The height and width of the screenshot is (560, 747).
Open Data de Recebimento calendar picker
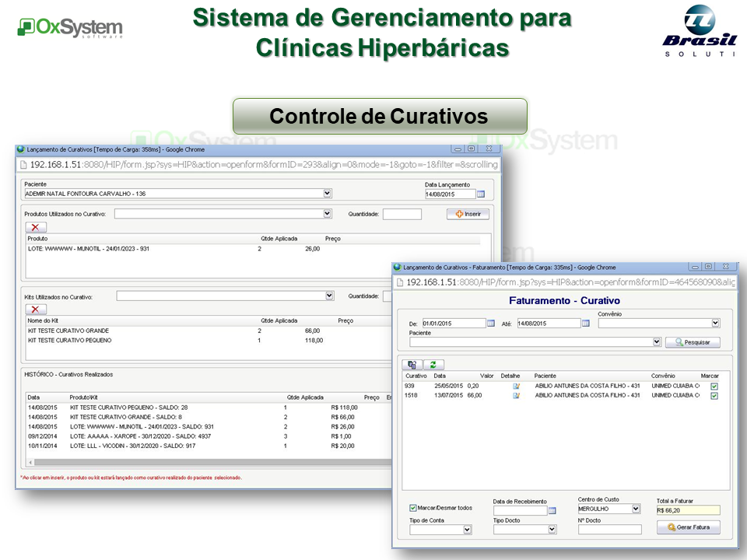tap(552, 510)
